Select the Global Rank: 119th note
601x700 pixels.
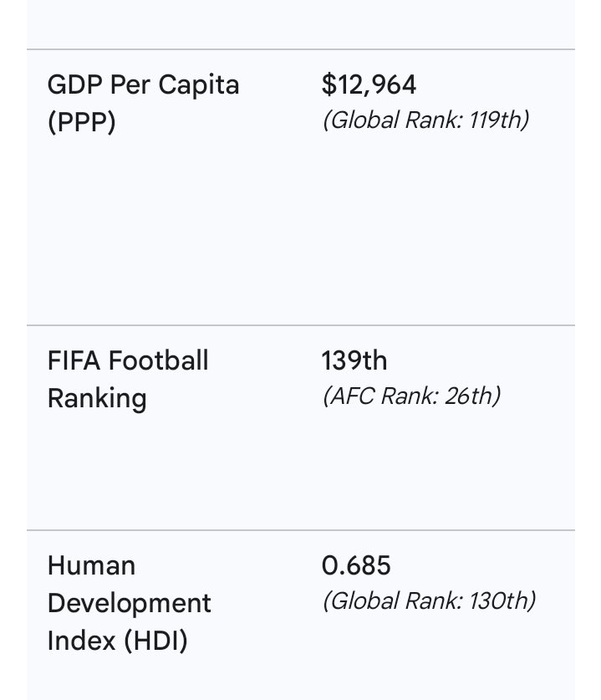click(426, 120)
